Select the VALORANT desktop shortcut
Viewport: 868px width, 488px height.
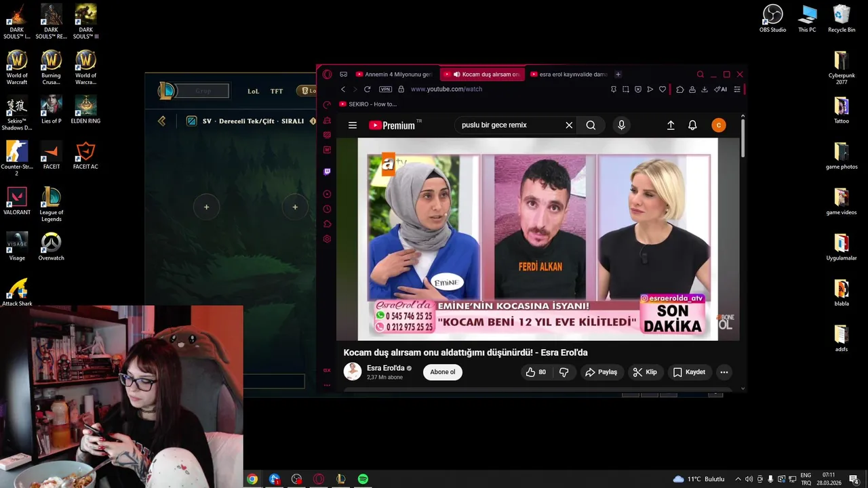point(17,201)
